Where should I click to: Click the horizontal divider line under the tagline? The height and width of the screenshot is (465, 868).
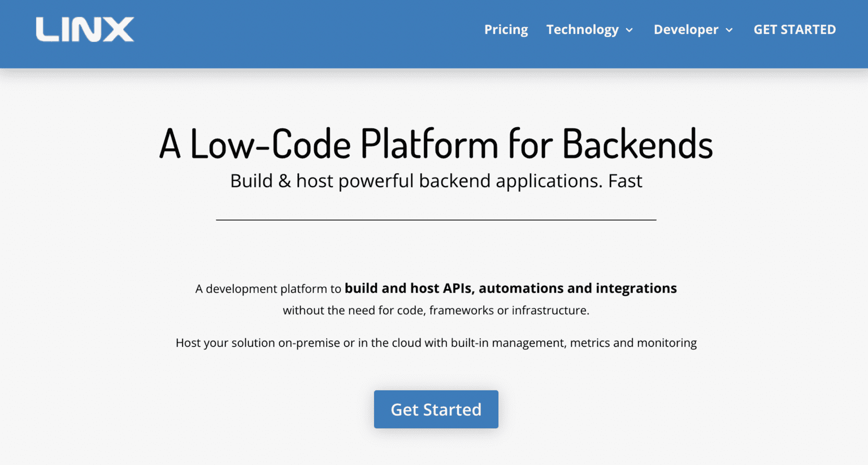[436, 219]
